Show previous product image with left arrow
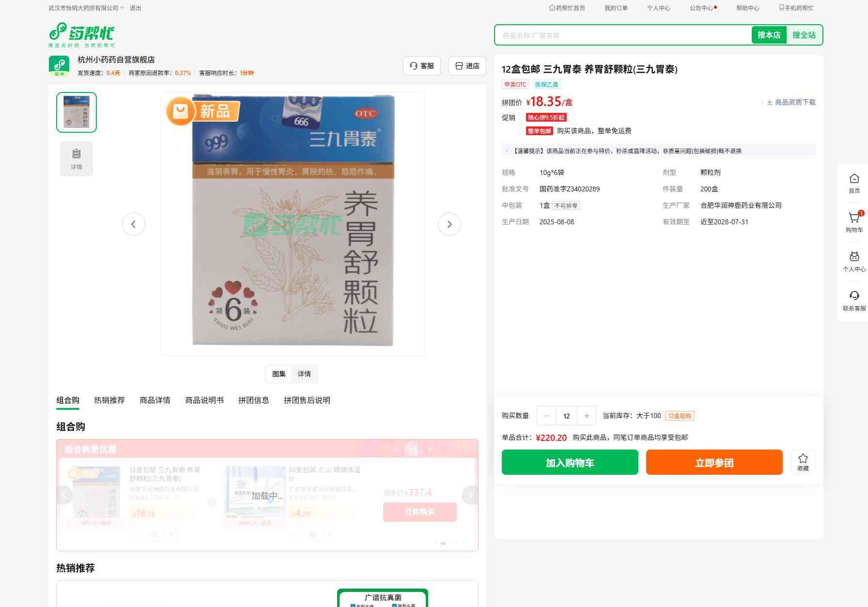The image size is (868, 607). (x=134, y=224)
